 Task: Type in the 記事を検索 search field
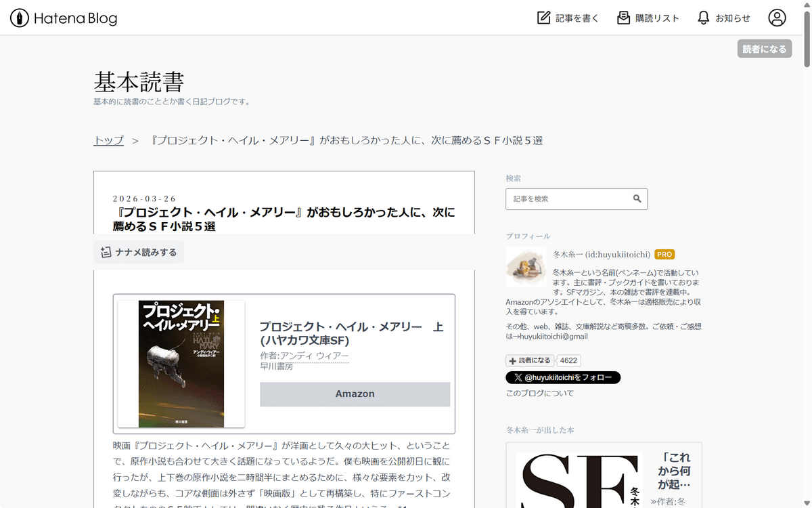568,199
